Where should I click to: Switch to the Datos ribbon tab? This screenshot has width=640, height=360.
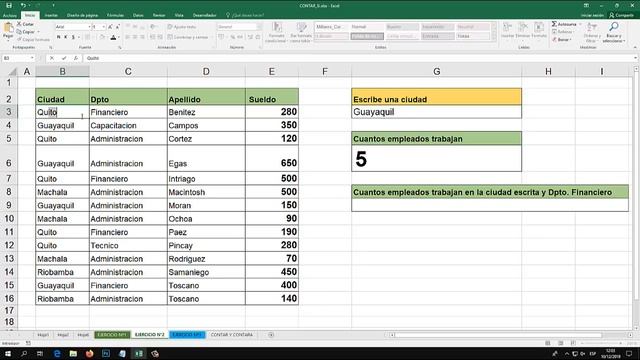point(138,15)
